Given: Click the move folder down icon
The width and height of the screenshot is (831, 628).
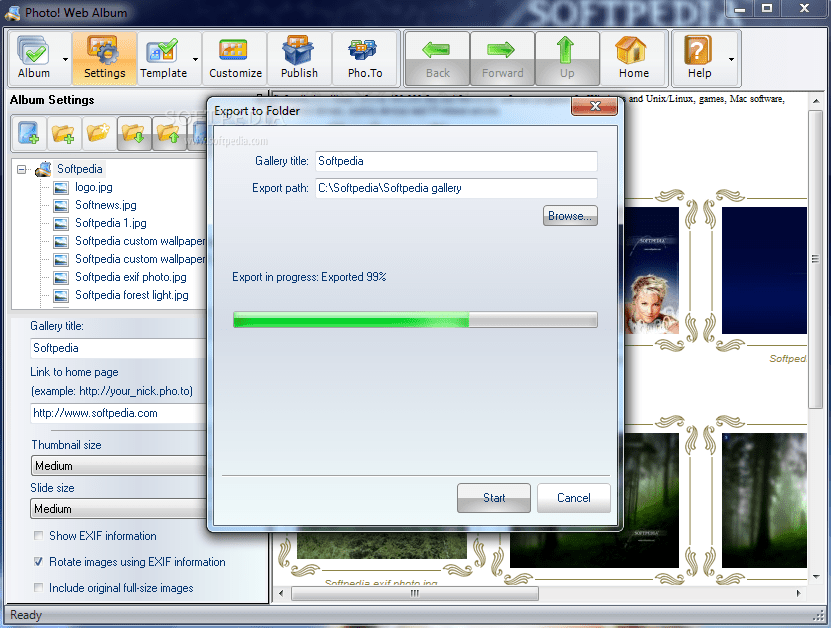Looking at the screenshot, I should pyautogui.click(x=133, y=133).
